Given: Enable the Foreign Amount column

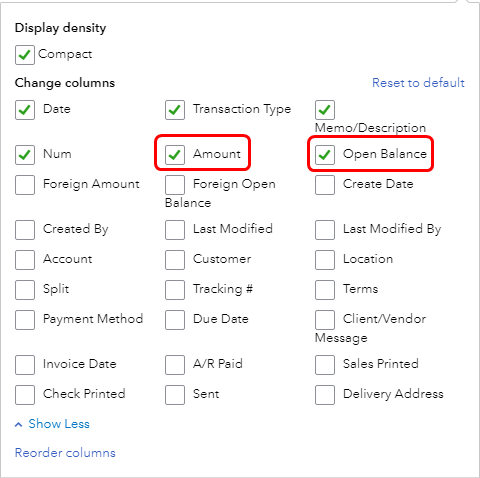Looking at the screenshot, I should [25, 185].
